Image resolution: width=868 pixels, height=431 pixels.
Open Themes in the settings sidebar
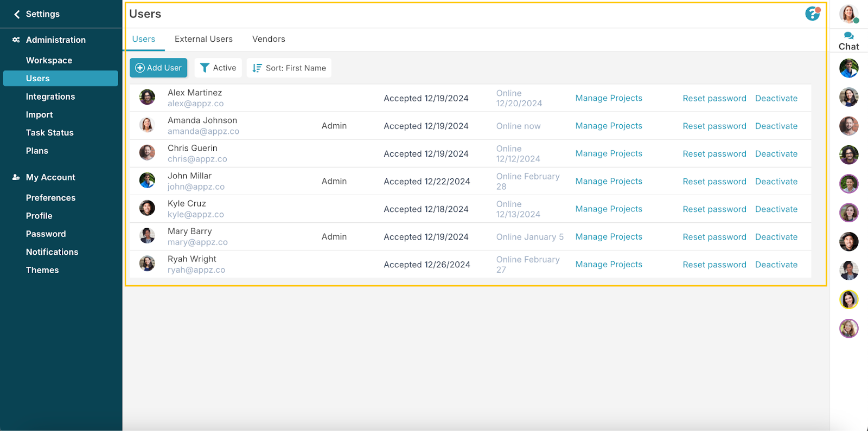[x=42, y=270]
